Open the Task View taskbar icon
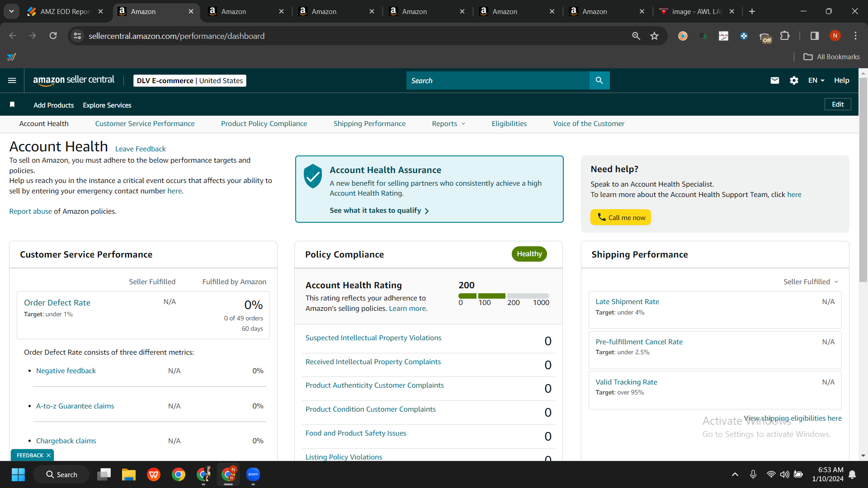This screenshot has width=868, height=488. pyautogui.click(x=104, y=474)
